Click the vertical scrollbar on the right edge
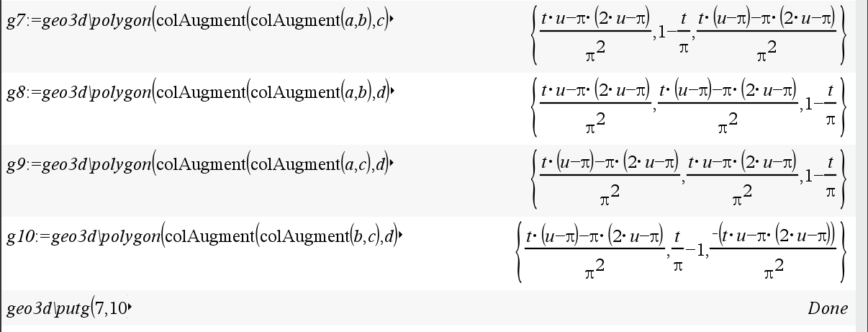Screen dimensions: 868x332 (x=862, y=166)
